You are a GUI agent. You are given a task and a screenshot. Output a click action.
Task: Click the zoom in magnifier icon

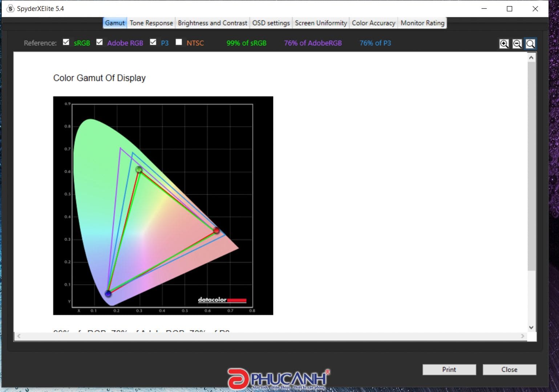click(x=504, y=44)
